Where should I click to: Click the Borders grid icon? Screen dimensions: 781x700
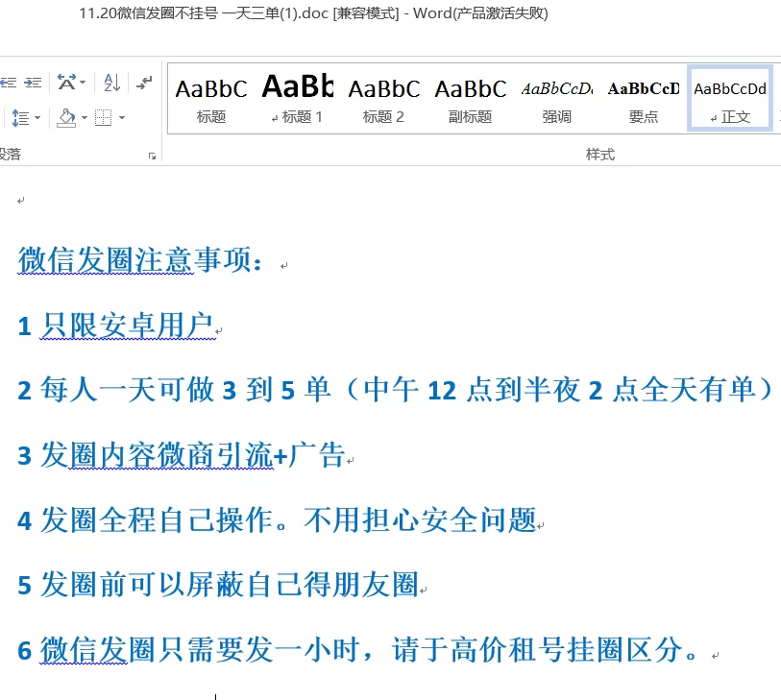pyautogui.click(x=102, y=118)
